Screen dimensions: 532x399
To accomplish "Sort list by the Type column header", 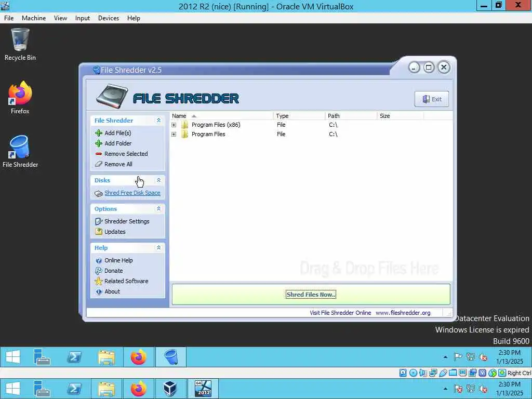I will (299, 116).
